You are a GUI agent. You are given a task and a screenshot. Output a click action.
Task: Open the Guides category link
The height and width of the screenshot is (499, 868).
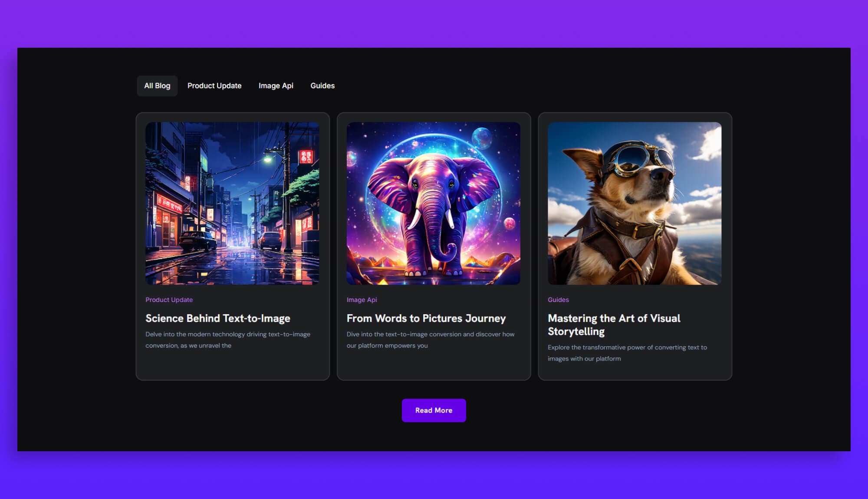coord(558,299)
